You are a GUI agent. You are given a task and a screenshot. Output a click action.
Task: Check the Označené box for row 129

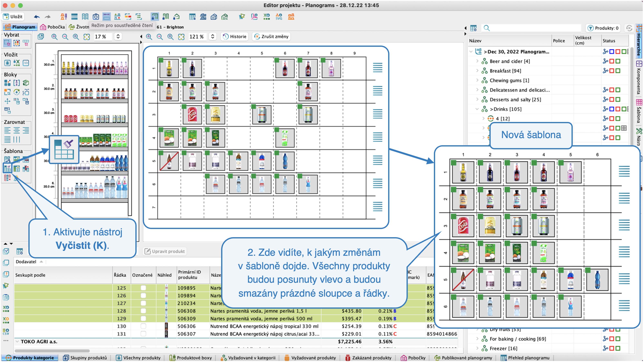pyautogui.click(x=143, y=318)
